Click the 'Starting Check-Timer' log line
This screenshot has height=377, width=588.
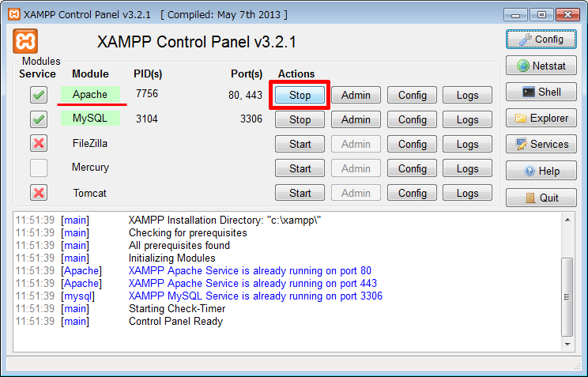pos(177,309)
